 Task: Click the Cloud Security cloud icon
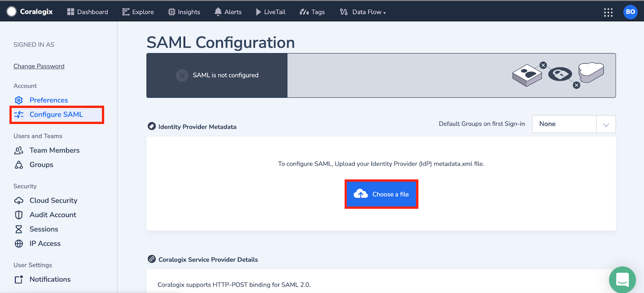point(19,201)
